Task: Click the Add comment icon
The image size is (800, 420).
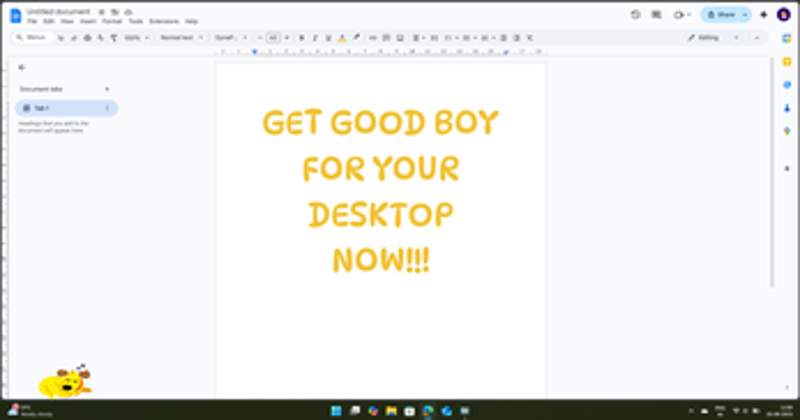Action: pyautogui.click(x=386, y=38)
